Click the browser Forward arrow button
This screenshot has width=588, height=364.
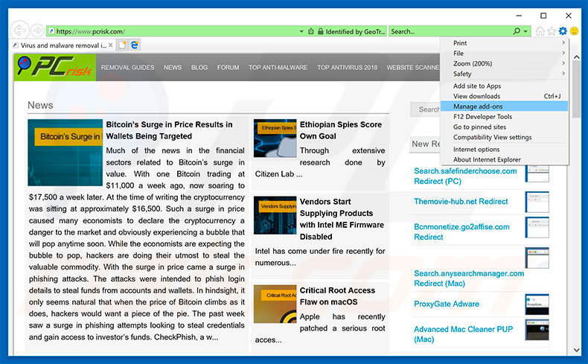coord(37,31)
